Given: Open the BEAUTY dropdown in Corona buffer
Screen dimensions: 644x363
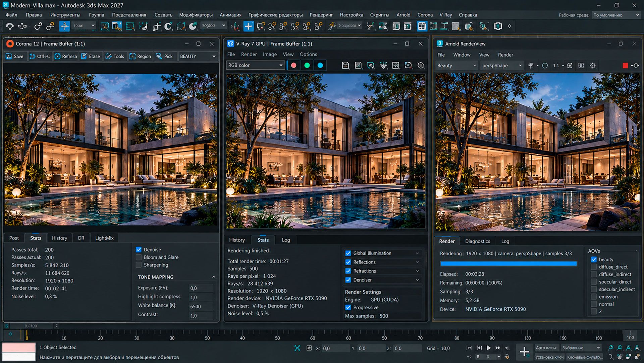Looking at the screenshot, I should pos(198,56).
